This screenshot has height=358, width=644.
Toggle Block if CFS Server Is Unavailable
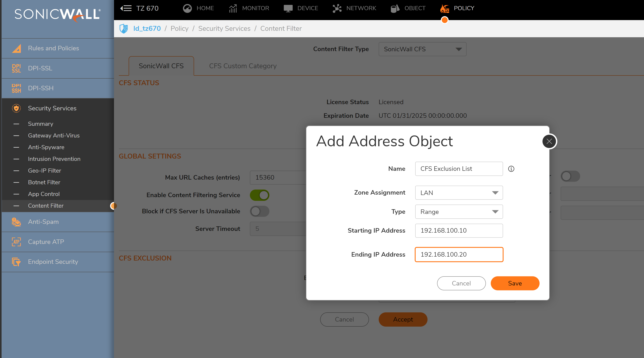pos(259,211)
